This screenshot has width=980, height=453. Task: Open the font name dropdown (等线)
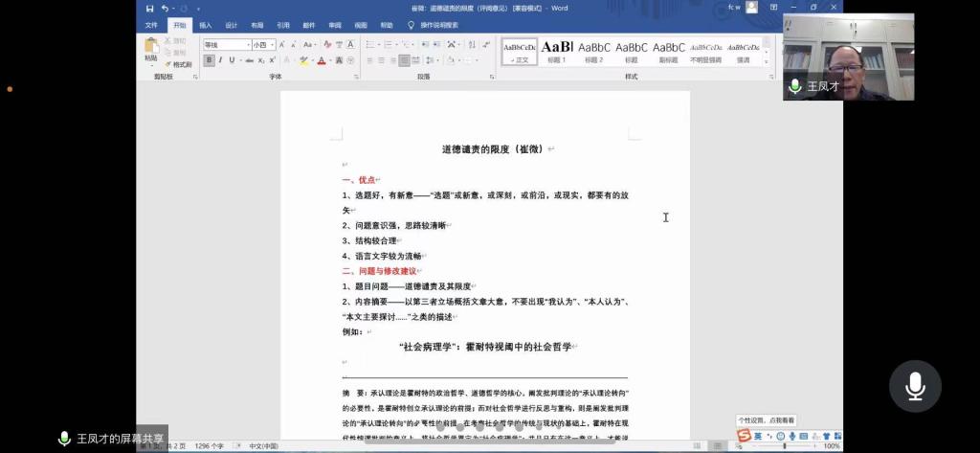point(249,45)
